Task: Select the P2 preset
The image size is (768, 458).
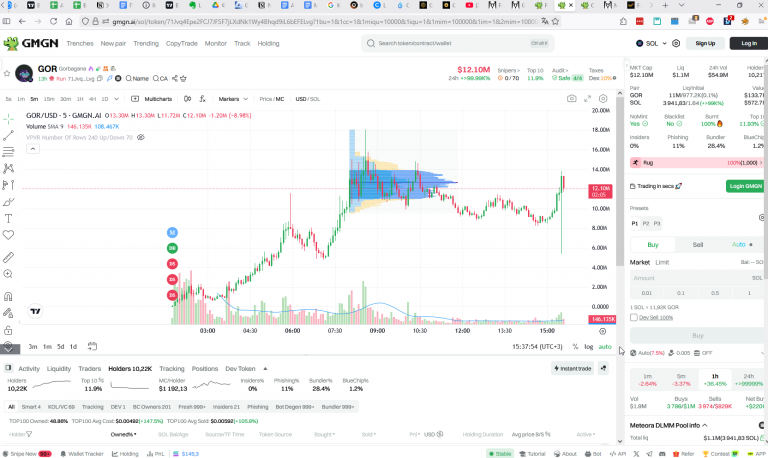Action: (x=646, y=223)
